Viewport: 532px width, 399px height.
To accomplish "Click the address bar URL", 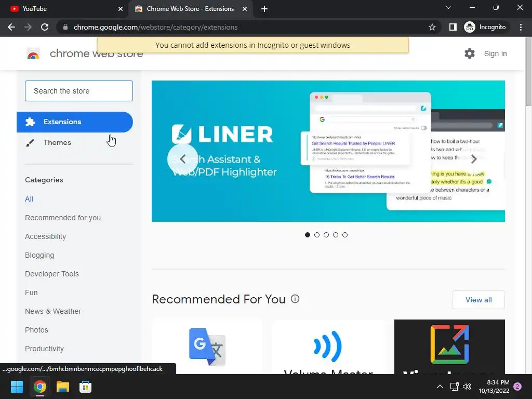I will [x=155, y=27].
